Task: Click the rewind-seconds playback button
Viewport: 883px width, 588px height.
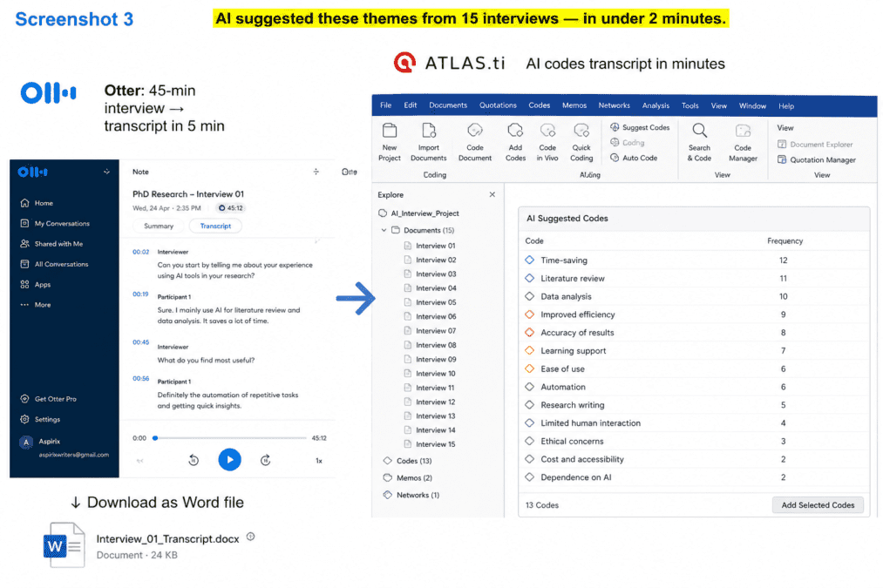Action: coord(194,460)
